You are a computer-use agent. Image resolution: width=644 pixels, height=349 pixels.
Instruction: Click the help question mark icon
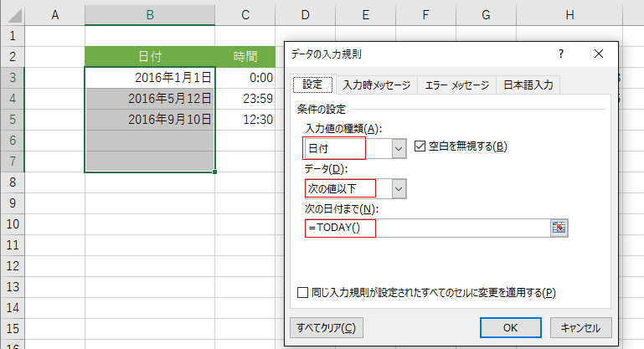click(559, 54)
